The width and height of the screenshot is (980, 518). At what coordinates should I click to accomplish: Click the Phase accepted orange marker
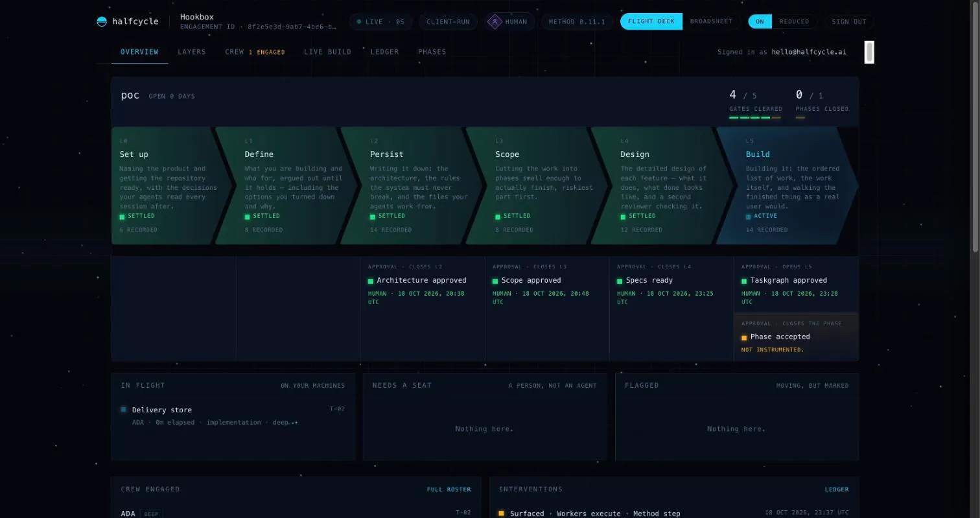pos(744,337)
